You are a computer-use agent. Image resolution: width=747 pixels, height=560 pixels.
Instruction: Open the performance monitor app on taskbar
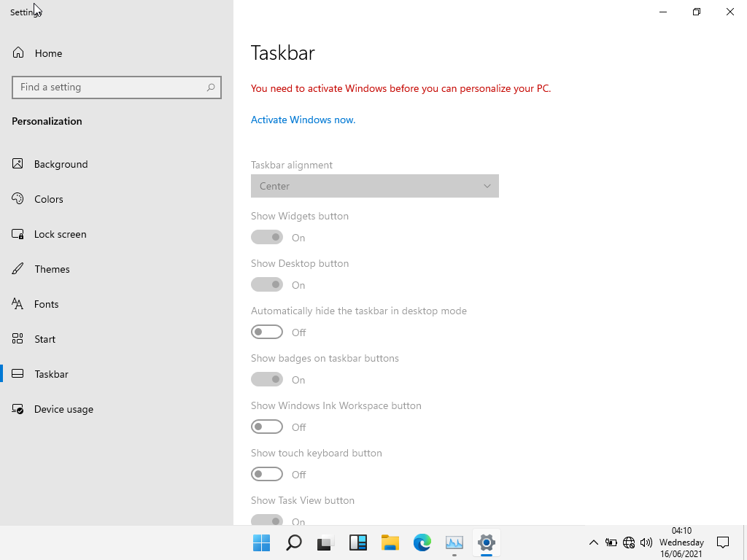click(454, 542)
